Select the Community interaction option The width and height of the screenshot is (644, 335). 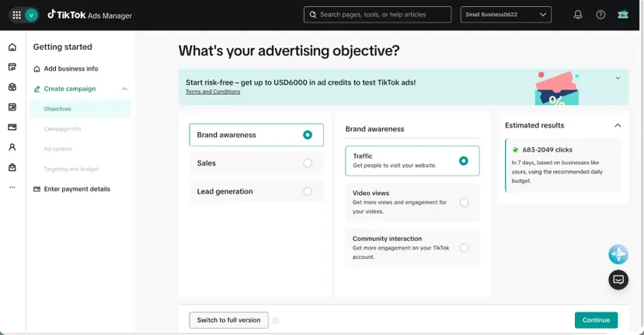tap(413, 248)
